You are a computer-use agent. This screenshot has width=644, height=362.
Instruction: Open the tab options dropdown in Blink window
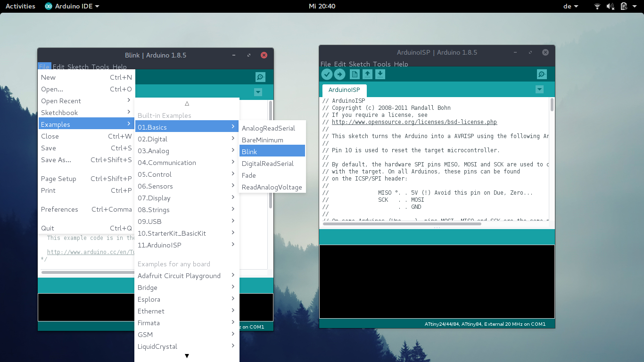click(x=258, y=92)
